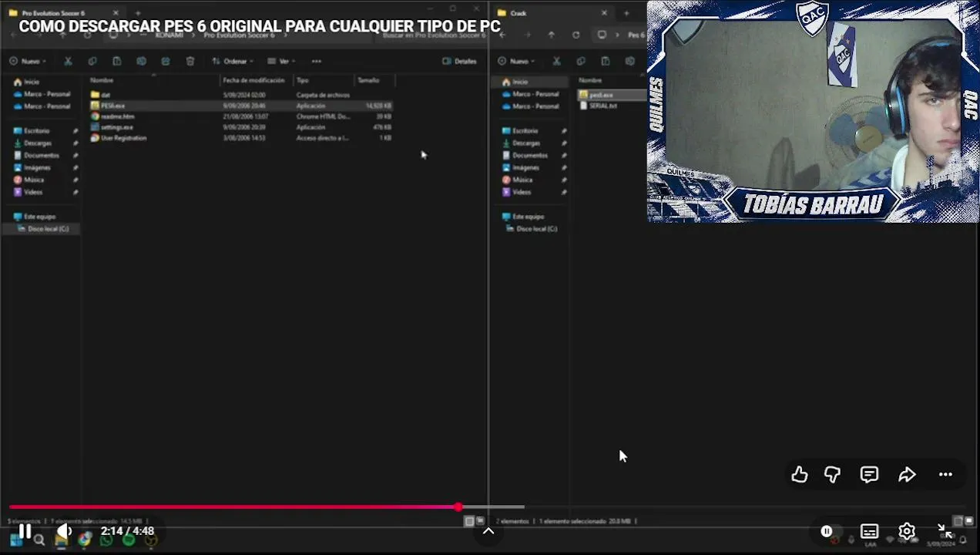The height and width of the screenshot is (555, 980).
Task: Open the player settings gear
Action: (907, 531)
